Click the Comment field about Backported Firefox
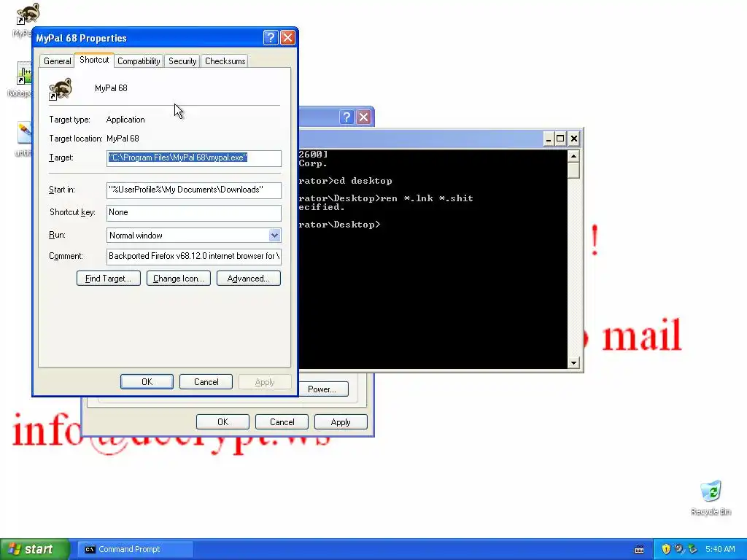 [x=194, y=256]
